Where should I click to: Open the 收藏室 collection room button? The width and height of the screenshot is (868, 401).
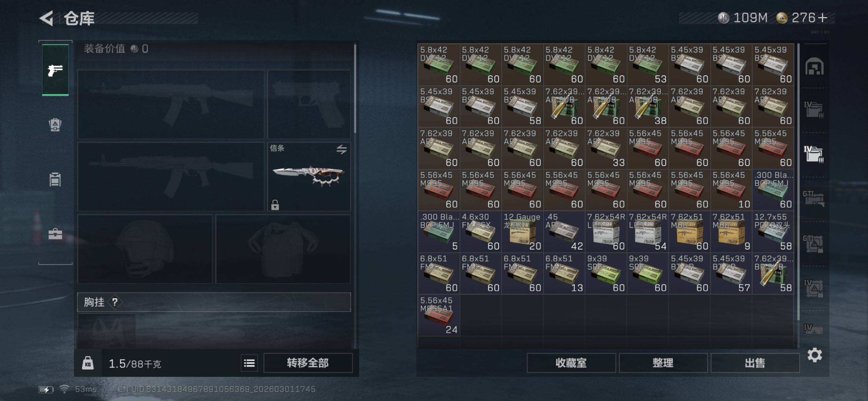coord(571,363)
